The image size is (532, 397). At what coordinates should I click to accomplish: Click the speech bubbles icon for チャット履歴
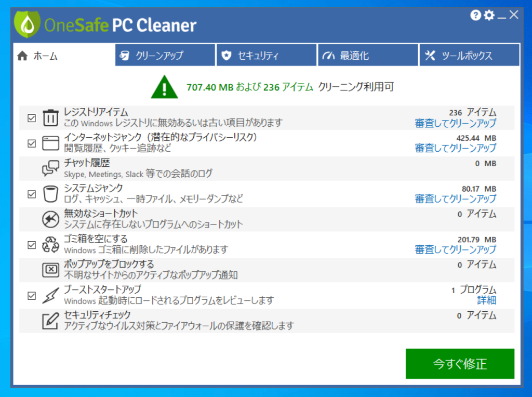(50, 168)
